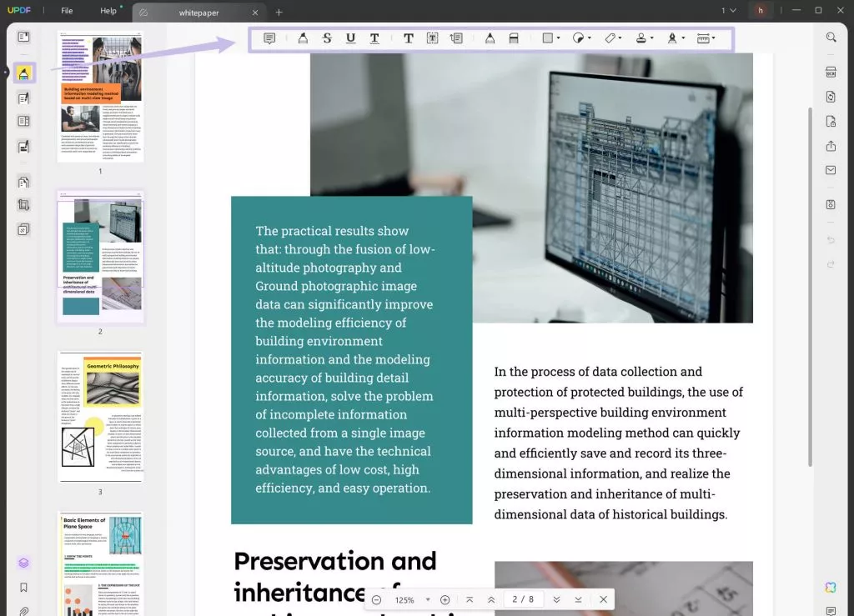Open the stacked pages tool in left sidebar
The image size is (854, 616).
tap(23, 183)
